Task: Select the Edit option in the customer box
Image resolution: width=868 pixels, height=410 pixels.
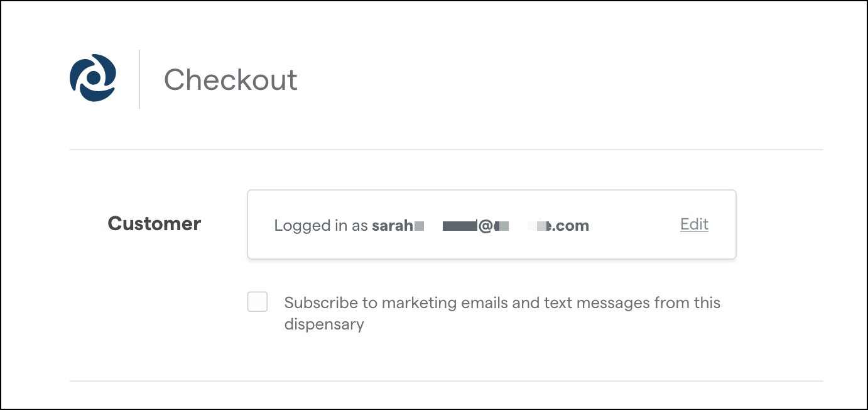Action: click(694, 224)
